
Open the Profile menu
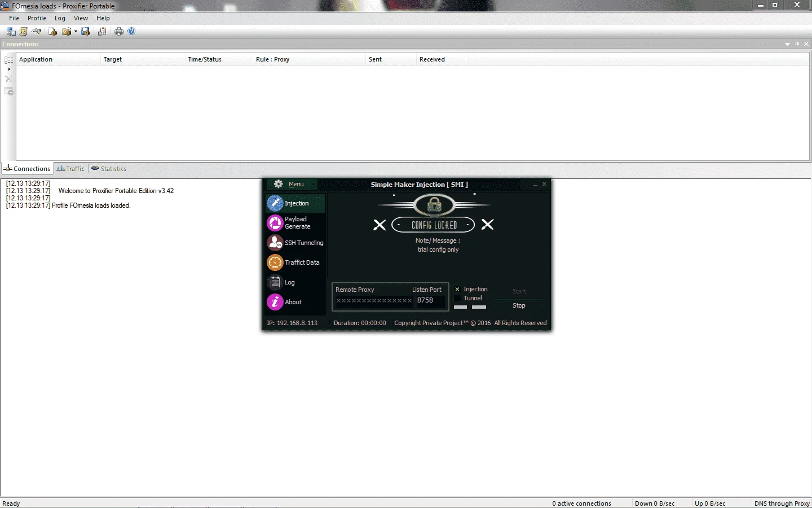37,18
